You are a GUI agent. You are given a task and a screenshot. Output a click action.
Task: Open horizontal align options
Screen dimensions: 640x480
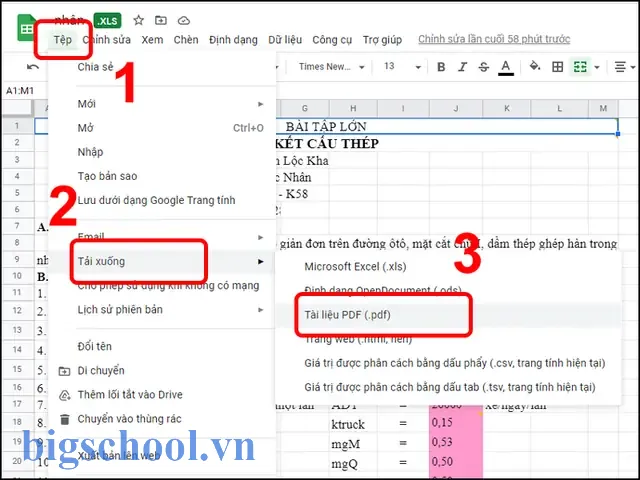tap(624, 67)
